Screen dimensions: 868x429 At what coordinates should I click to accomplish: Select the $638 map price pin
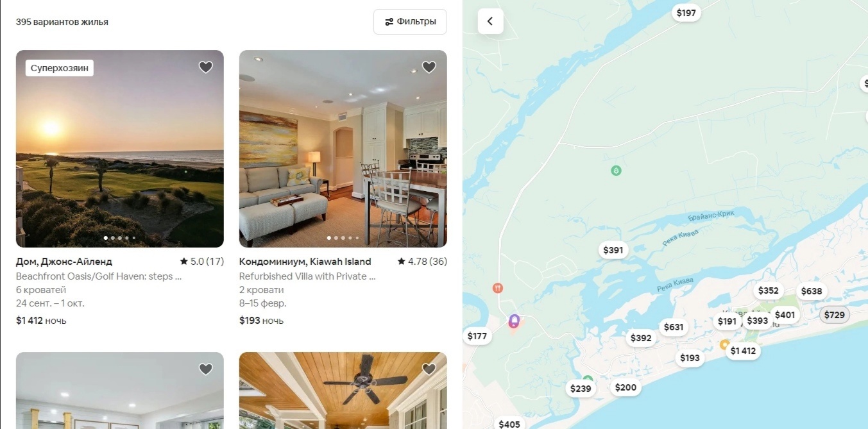pos(812,291)
